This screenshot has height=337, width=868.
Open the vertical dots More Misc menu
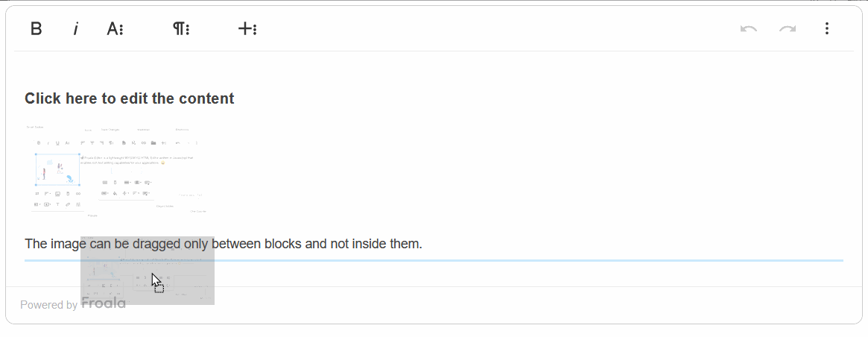pyautogui.click(x=827, y=29)
